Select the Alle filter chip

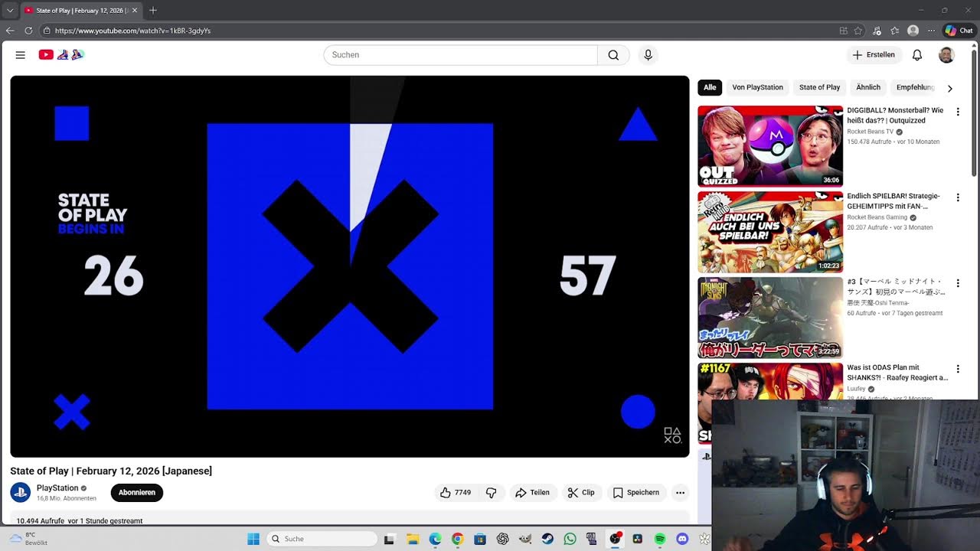tap(710, 87)
